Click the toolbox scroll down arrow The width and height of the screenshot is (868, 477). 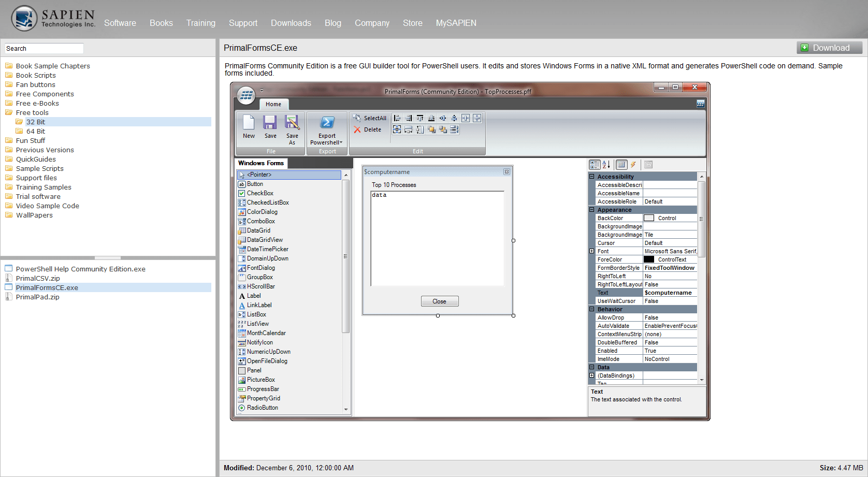coord(346,410)
